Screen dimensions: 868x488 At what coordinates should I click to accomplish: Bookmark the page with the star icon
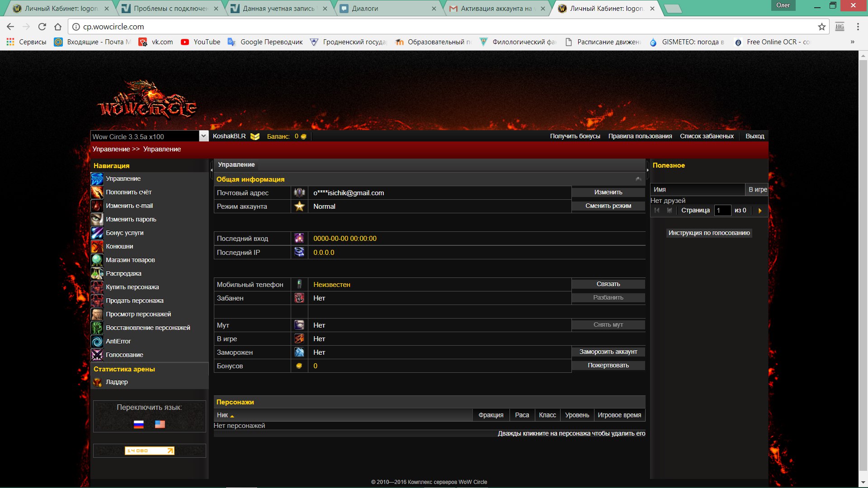[x=821, y=27]
